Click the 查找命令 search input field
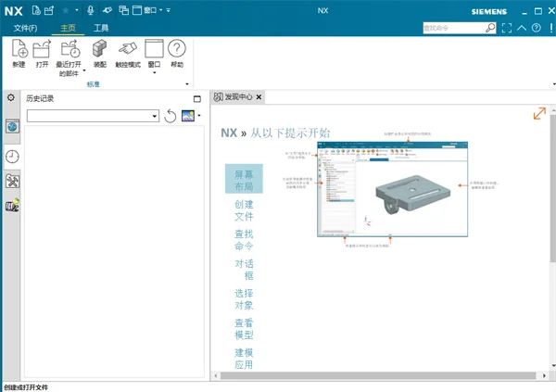 [454, 28]
